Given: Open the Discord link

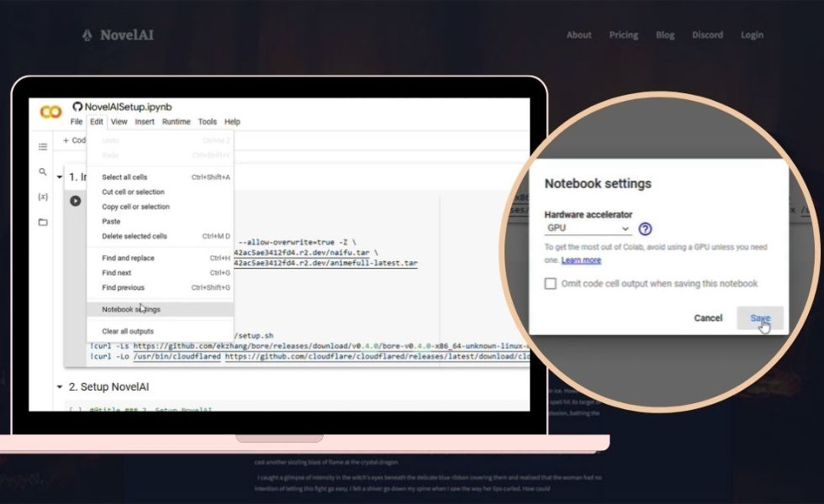Looking at the screenshot, I should click(707, 34).
